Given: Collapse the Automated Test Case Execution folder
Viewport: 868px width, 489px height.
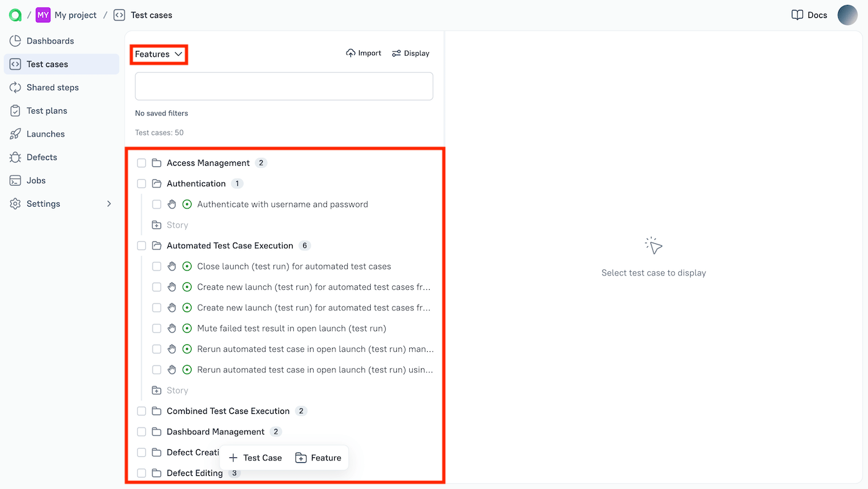Looking at the screenshot, I should 156,245.
